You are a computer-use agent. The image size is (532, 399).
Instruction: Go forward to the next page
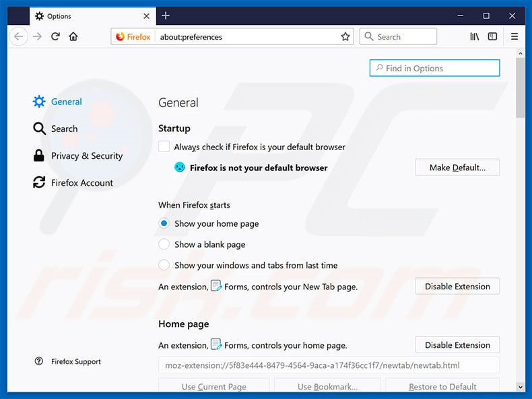pyautogui.click(x=37, y=36)
